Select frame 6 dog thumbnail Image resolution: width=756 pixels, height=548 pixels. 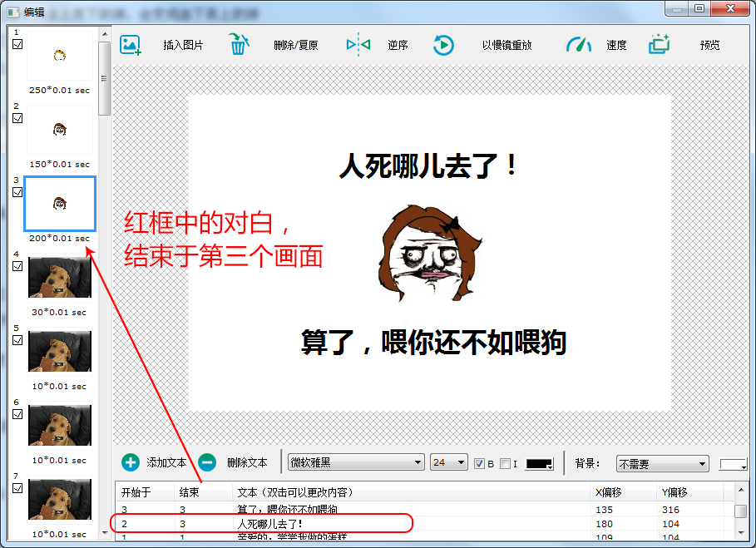pos(60,426)
